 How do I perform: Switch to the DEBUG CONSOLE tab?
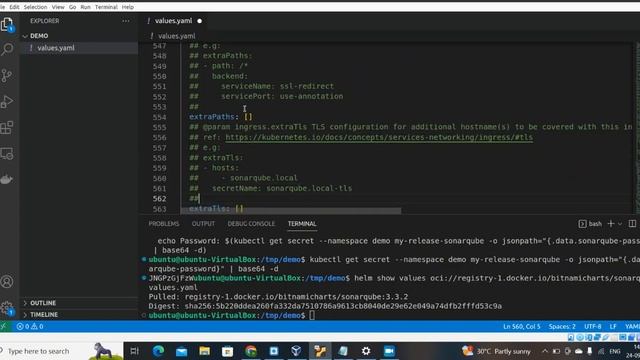tap(251, 224)
